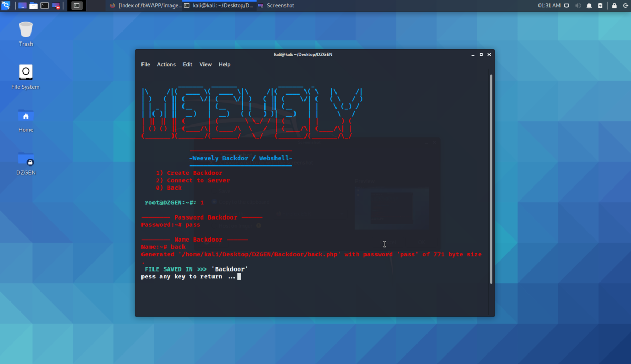Click the generated back.php path text
This screenshot has height=364, width=631.
pos(260,254)
